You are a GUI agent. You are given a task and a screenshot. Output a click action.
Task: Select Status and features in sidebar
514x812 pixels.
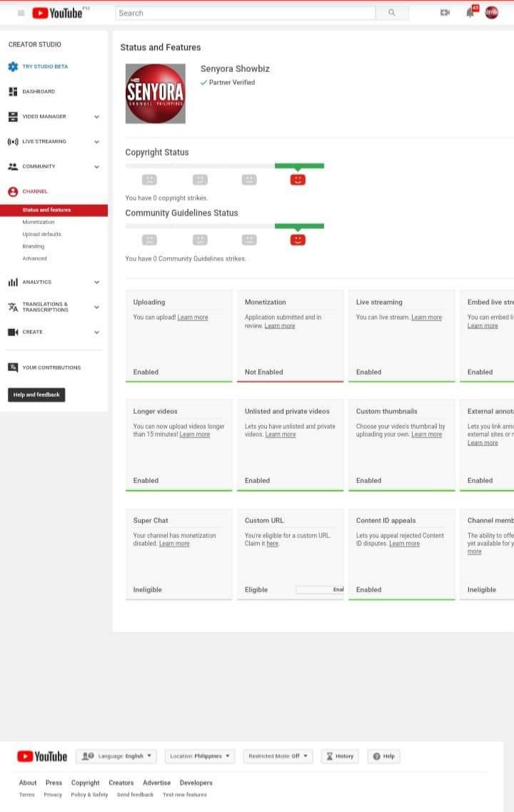point(54,210)
